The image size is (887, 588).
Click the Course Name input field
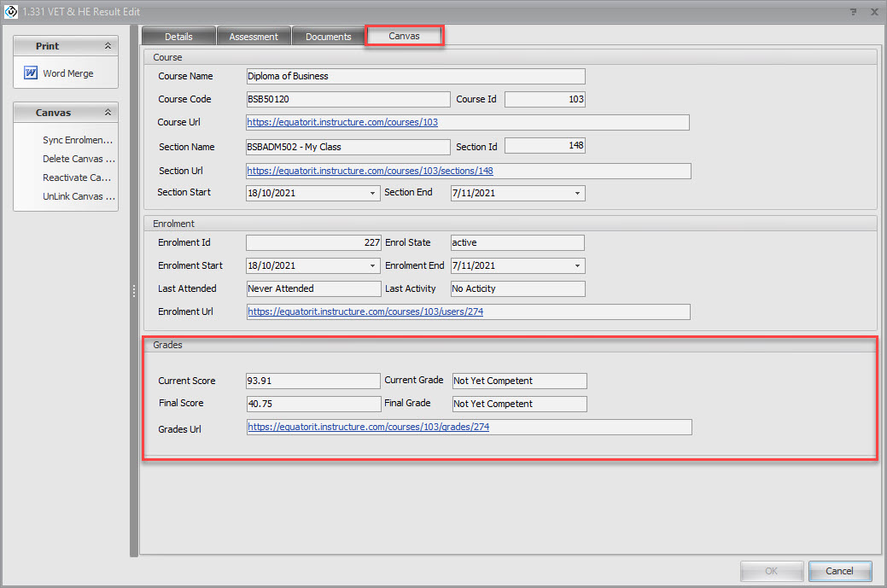pos(415,77)
